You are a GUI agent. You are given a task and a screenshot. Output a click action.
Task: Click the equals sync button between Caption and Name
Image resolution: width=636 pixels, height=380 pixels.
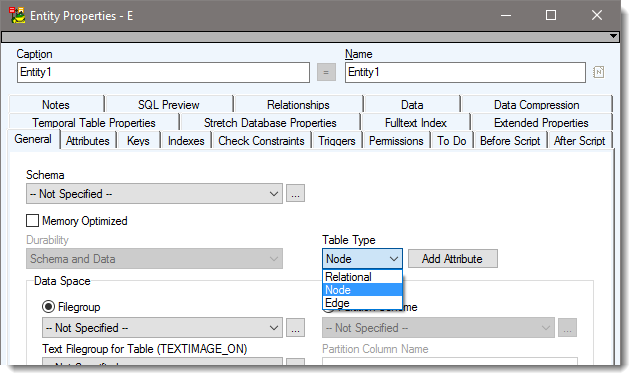[326, 72]
